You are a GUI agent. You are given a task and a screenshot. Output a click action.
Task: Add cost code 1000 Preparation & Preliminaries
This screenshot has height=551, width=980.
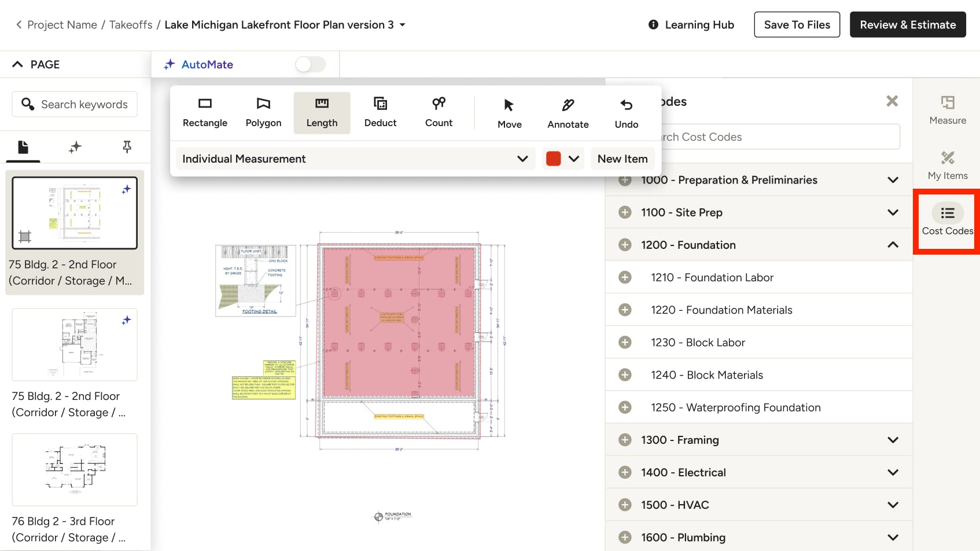[625, 180]
